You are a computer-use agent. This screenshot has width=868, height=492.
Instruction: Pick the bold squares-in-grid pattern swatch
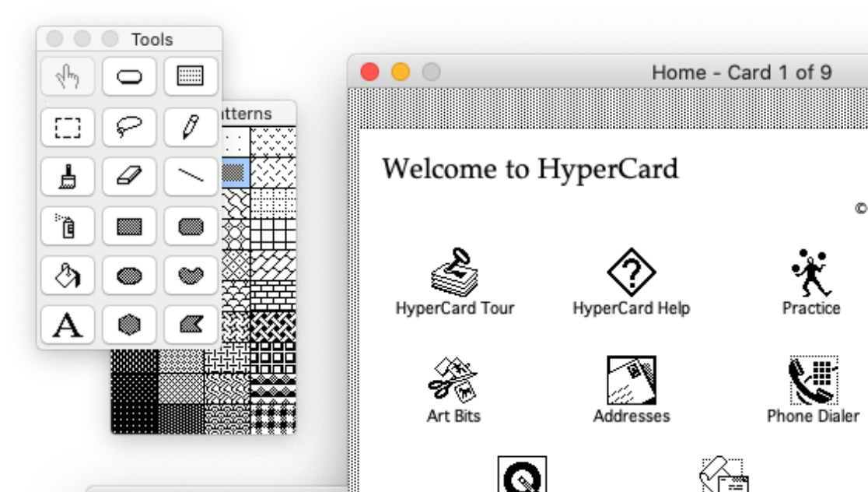tap(273, 357)
